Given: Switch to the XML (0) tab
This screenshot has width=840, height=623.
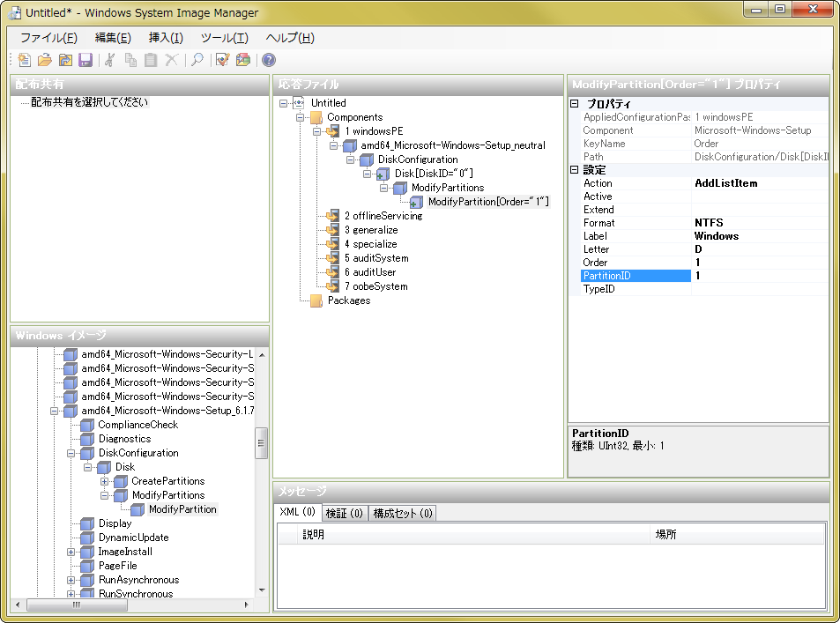Looking at the screenshot, I should [297, 512].
